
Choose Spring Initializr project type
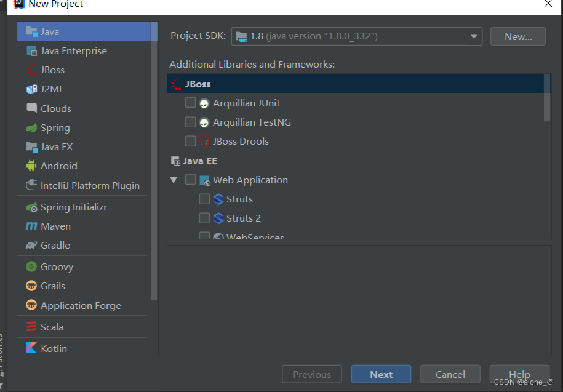[x=84, y=207]
